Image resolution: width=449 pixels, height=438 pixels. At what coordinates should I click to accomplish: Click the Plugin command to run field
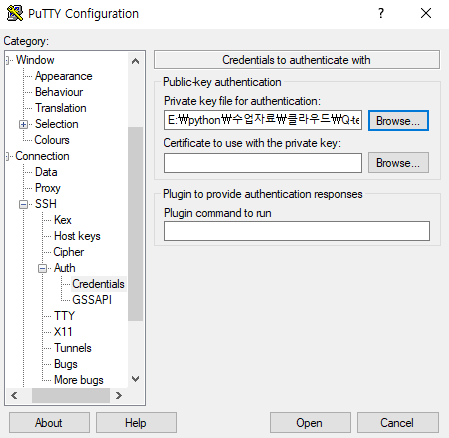click(297, 231)
